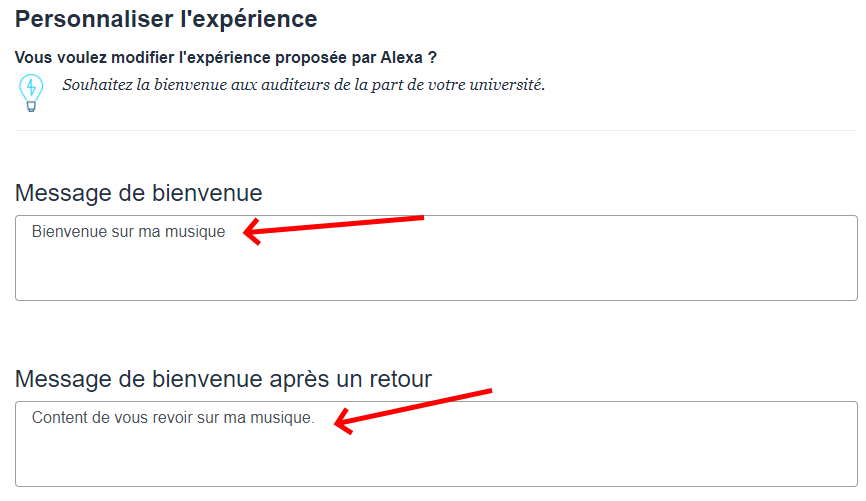Image resolution: width=866 pixels, height=501 pixels.
Task: Click the "Message de bienvenue" field label
Action: coord(139,193)
